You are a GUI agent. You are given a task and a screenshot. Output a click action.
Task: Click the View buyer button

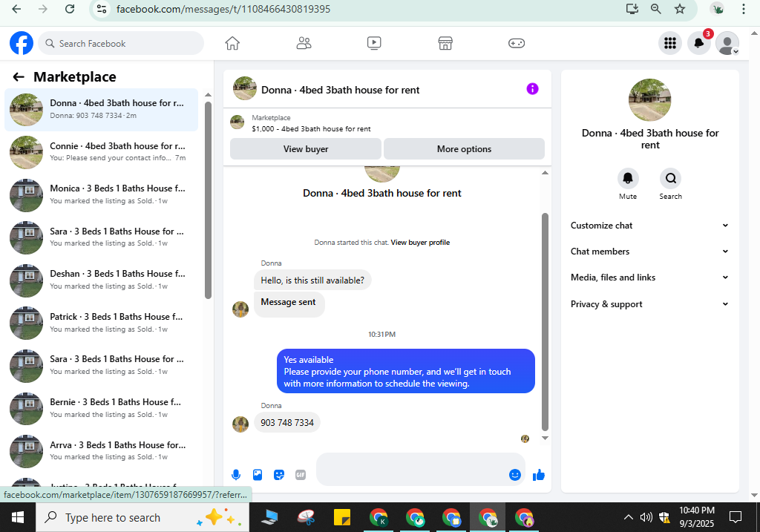[x=305, y=148]
